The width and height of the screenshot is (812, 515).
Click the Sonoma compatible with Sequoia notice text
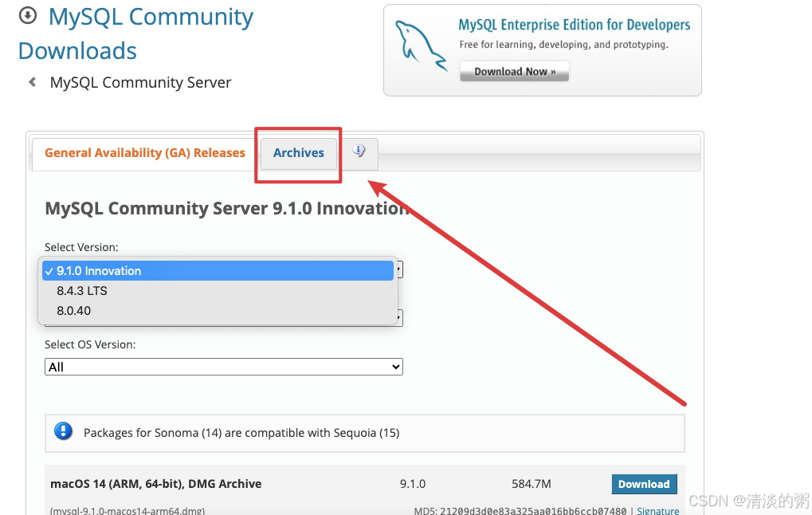241,433
